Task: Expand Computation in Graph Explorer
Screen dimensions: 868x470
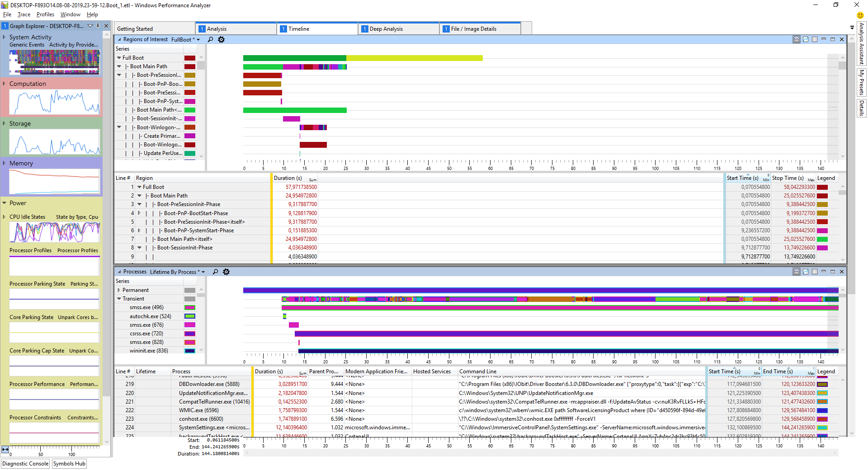Action: (4, 84)
